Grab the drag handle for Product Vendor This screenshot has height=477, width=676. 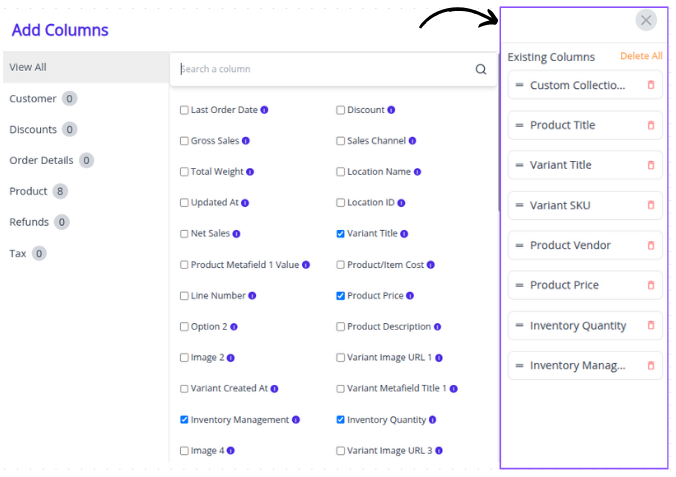coord(519,245)
